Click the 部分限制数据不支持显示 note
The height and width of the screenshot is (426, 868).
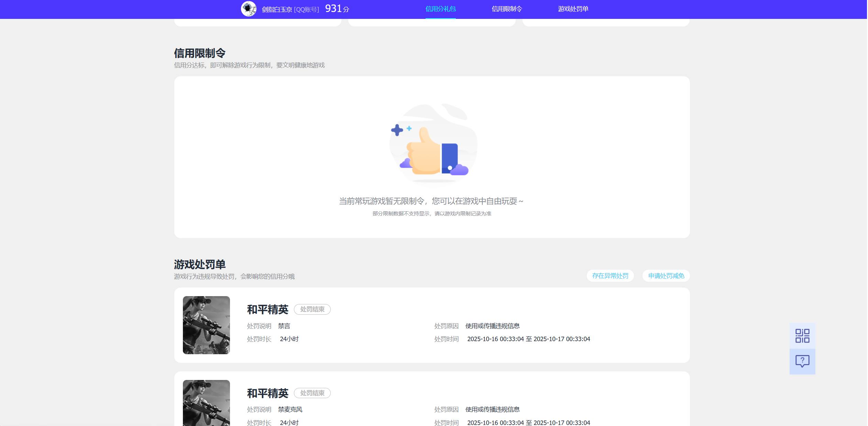pyautogui.click(x=432, y=214)
